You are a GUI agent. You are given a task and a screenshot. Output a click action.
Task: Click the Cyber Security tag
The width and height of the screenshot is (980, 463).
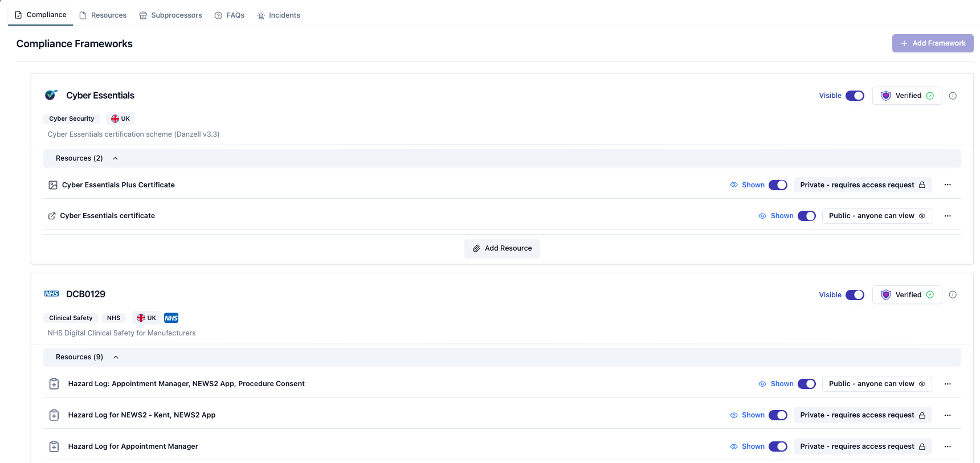coord(72,118)
